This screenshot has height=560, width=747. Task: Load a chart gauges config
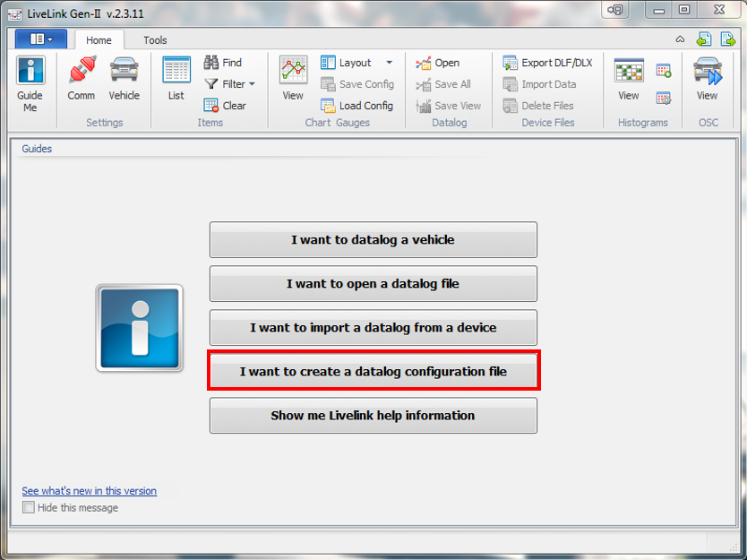point(357,106)
